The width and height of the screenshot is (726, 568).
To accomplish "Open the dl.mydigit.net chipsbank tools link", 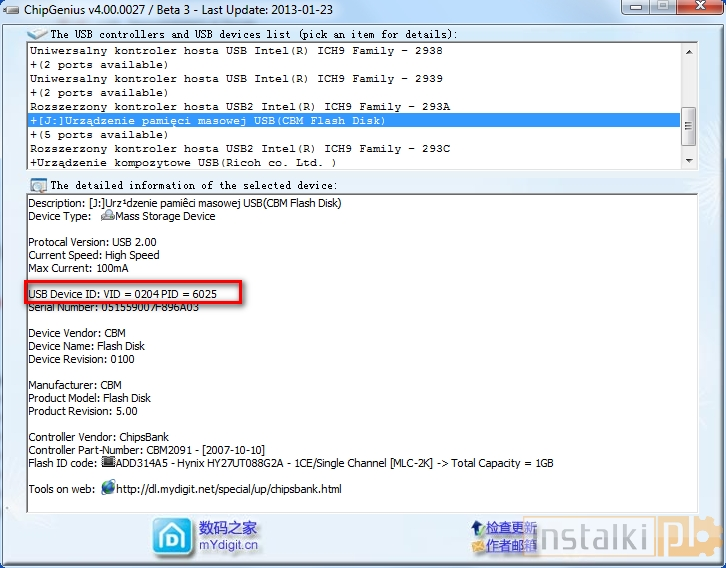I will tap(229, 489).
